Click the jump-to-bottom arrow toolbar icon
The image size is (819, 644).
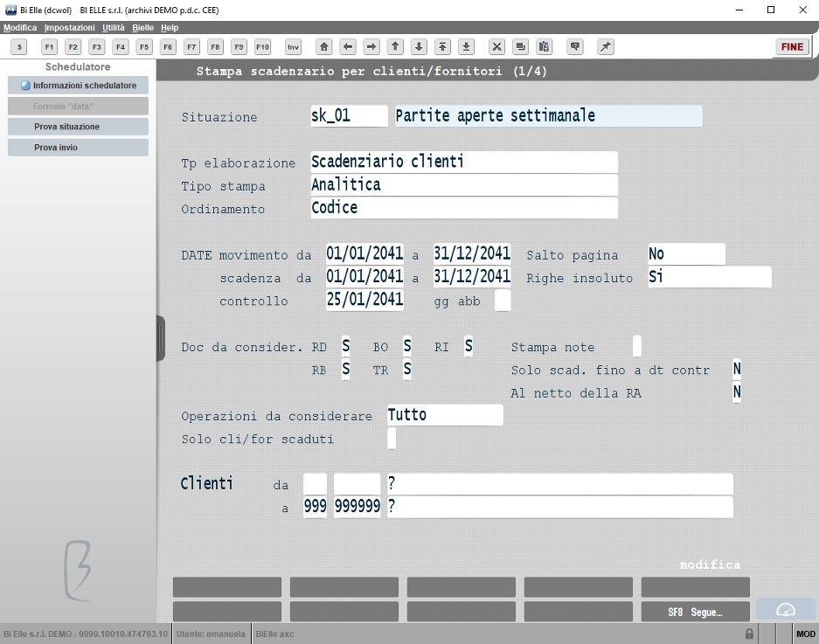(x=467, y=47)
